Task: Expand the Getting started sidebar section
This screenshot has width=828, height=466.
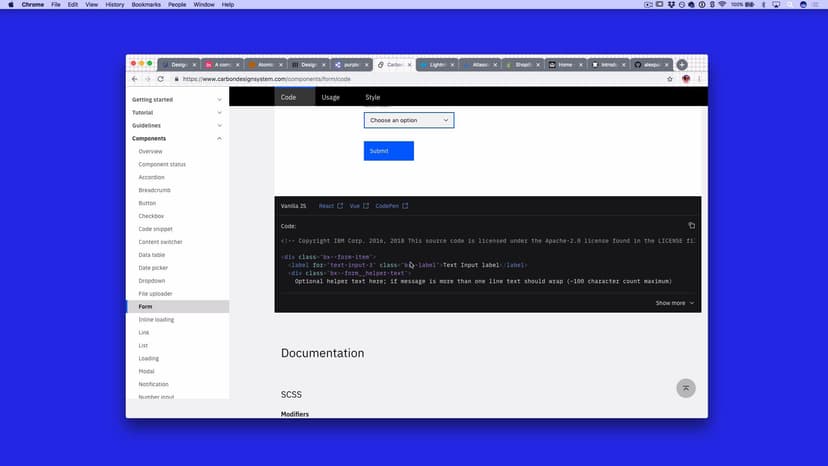Action: coord(219,100)
